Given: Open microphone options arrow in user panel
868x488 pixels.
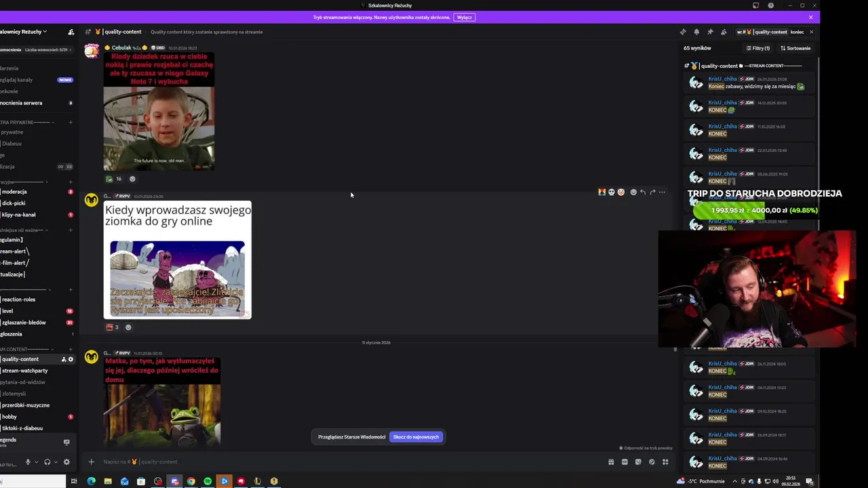Looking at the screenshot, I should [36, 462].
